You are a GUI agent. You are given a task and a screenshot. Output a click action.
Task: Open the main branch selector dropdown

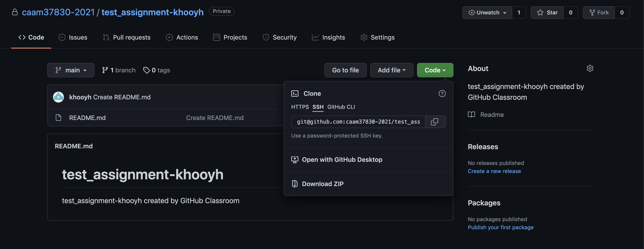coord(71,70)
